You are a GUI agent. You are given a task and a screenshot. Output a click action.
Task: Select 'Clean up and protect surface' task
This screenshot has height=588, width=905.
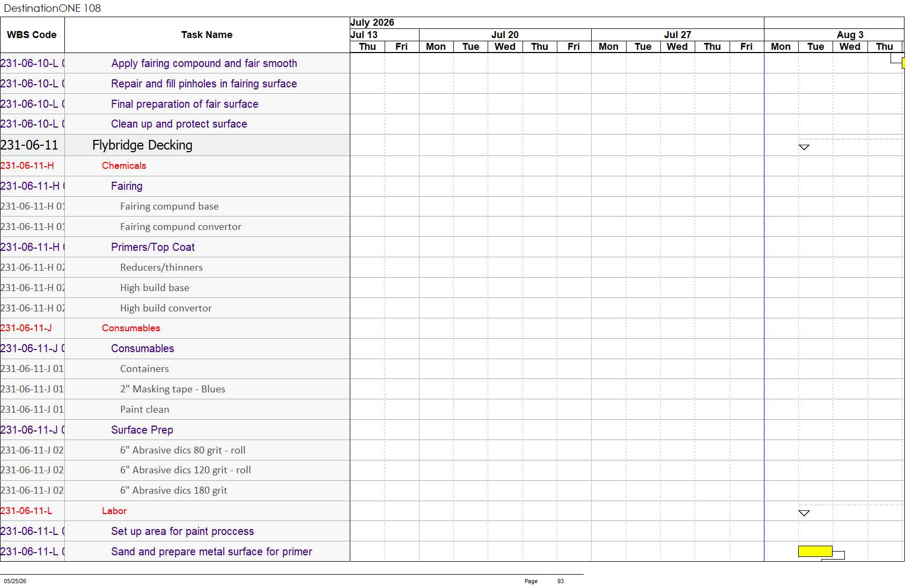click(179, 124)
